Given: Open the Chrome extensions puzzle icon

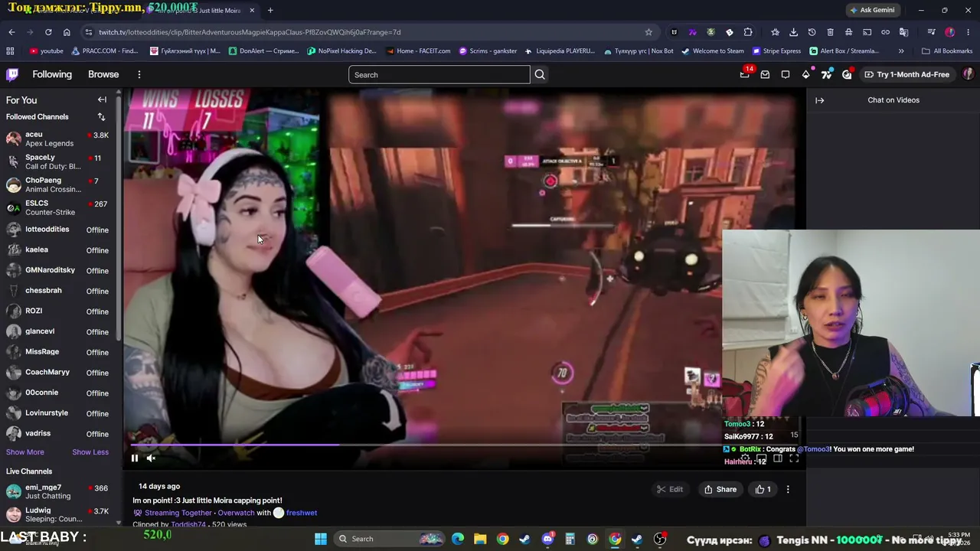Looking at the screenshot, I should 748,32.
